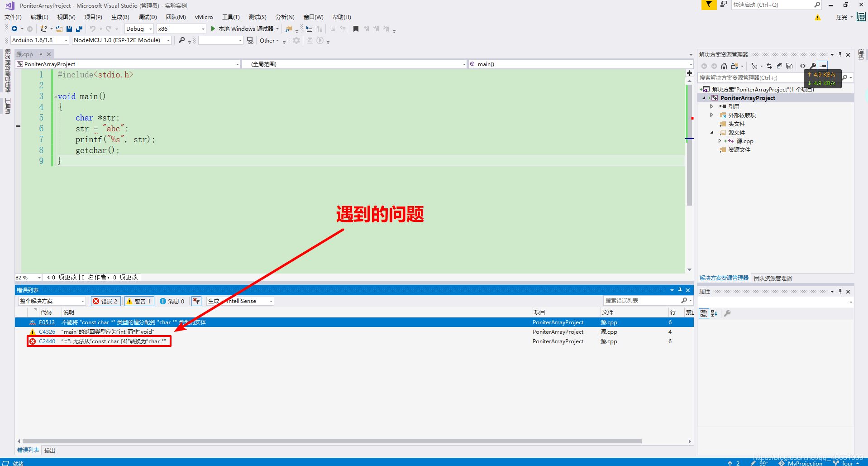Save the current file with floppy icon
This screenshot has width=868, height=466.
click(69, 29)
